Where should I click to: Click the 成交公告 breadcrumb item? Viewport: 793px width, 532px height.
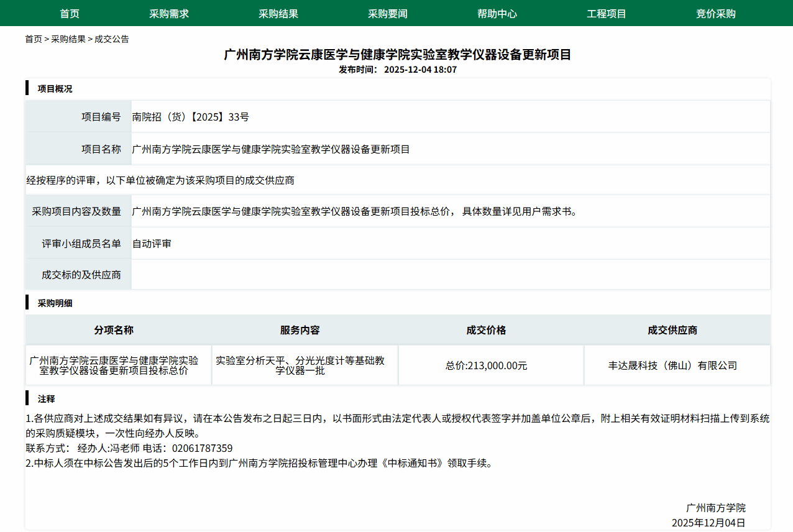click(112, 39)
